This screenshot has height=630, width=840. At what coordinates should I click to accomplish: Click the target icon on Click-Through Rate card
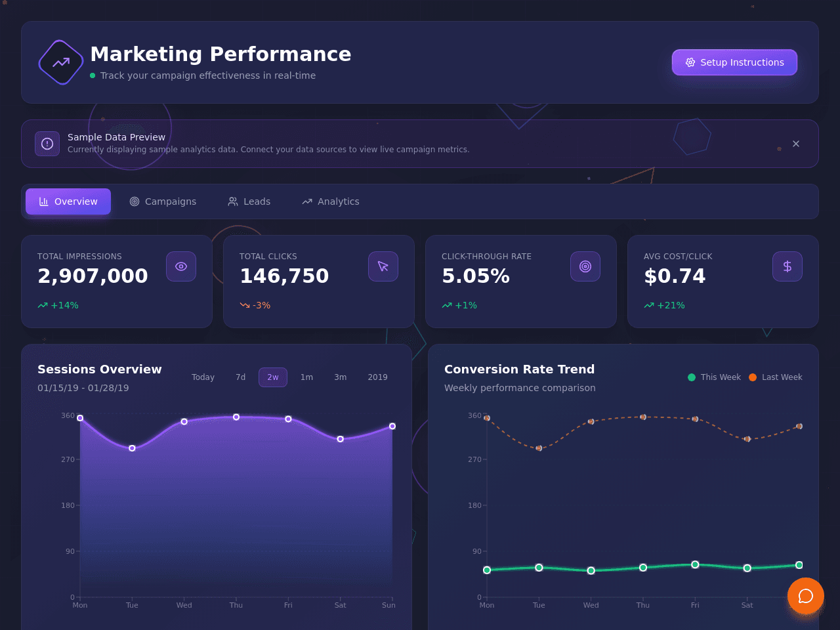(585, 266)
